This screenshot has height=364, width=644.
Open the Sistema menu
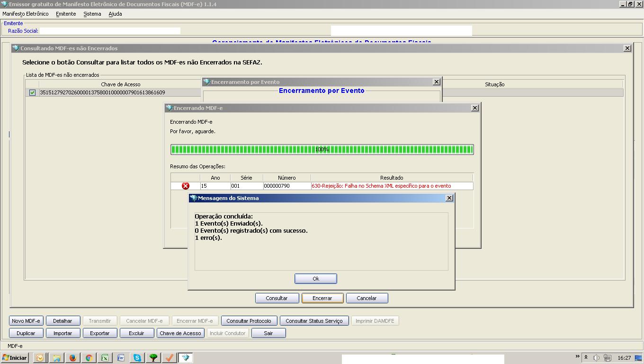pyautogui.click(x=92, y=14)
